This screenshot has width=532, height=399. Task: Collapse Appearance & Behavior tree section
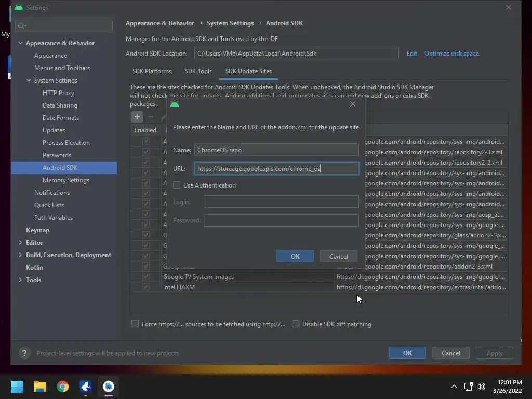tap(20, 43)
